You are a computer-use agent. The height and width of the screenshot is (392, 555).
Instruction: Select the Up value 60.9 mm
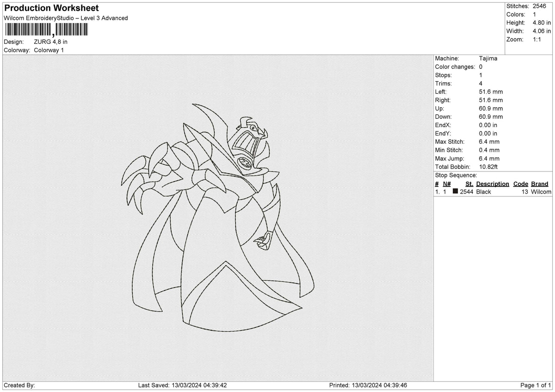[491, 108]
